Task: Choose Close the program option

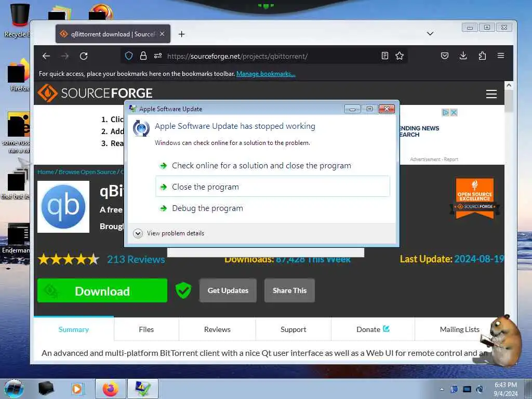Action: pos(272,187)
